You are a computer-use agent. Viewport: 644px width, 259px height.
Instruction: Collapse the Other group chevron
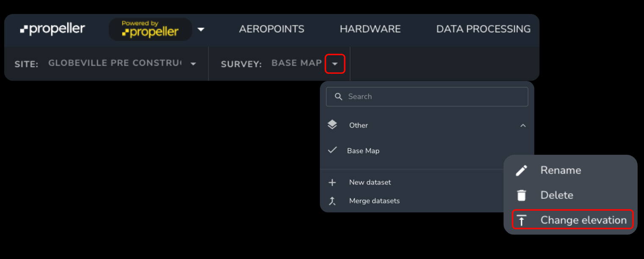523,125
